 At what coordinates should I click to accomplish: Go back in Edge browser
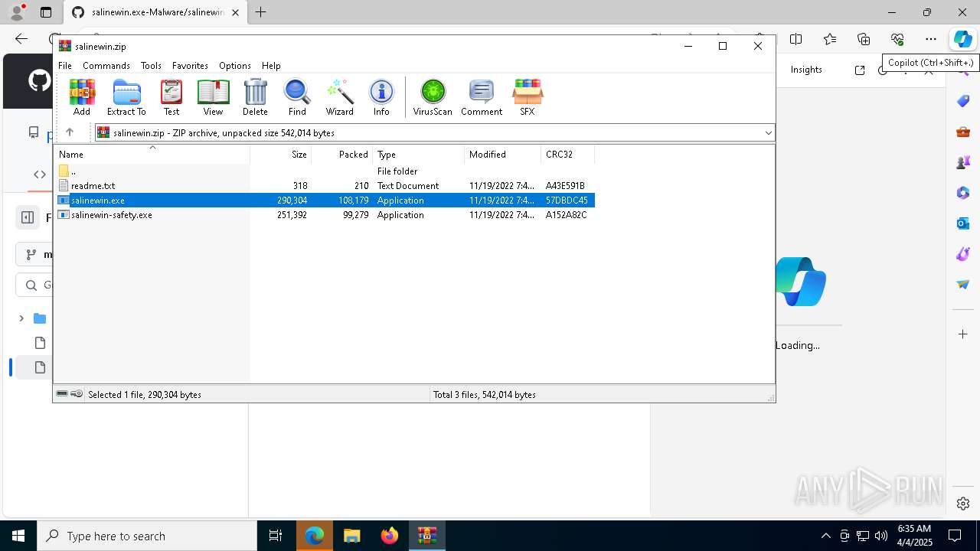21,39
